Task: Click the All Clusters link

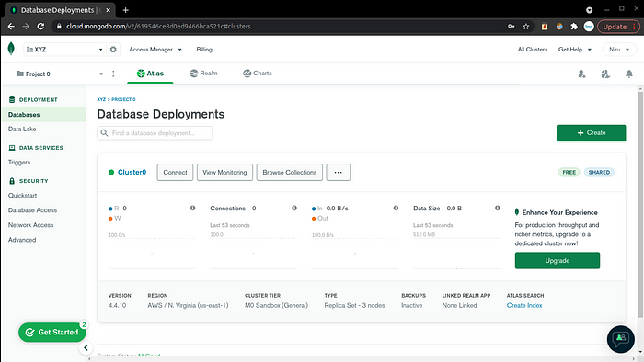Action: [533, 50]
